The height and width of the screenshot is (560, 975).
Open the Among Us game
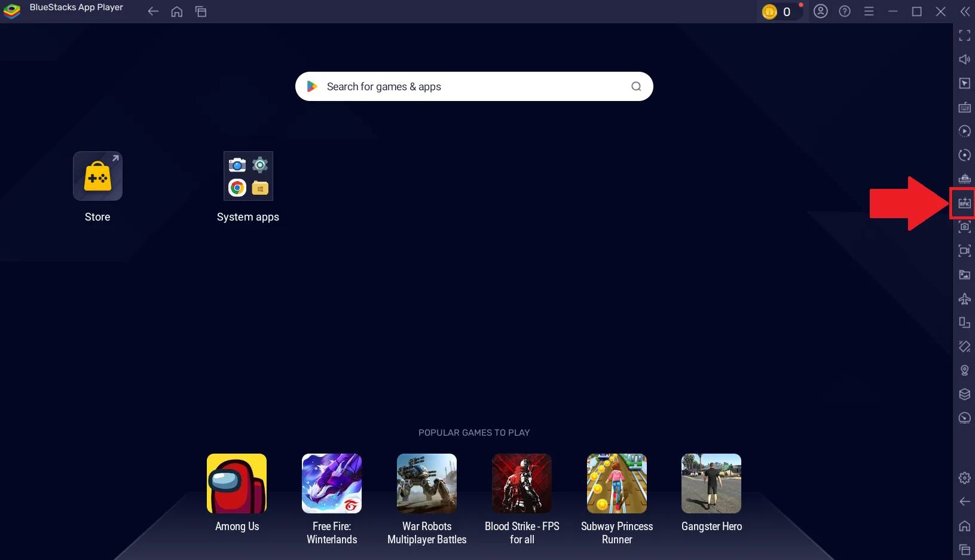237,484
